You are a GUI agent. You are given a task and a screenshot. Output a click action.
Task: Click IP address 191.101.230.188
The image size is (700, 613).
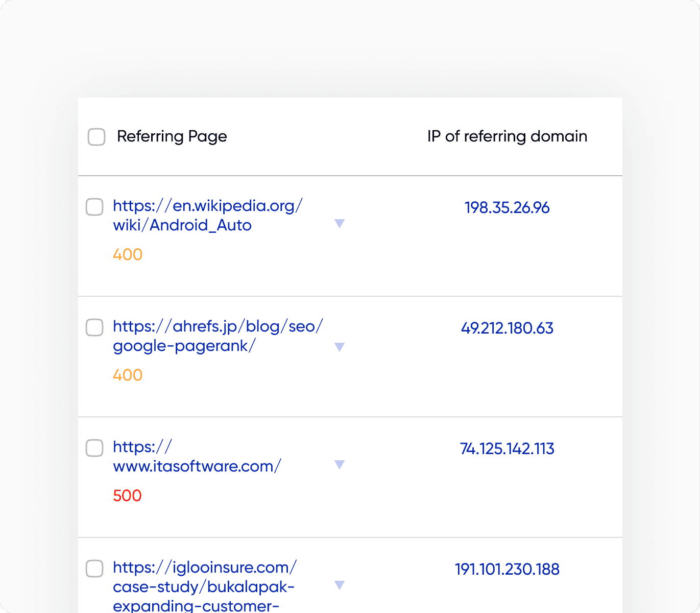507,570
